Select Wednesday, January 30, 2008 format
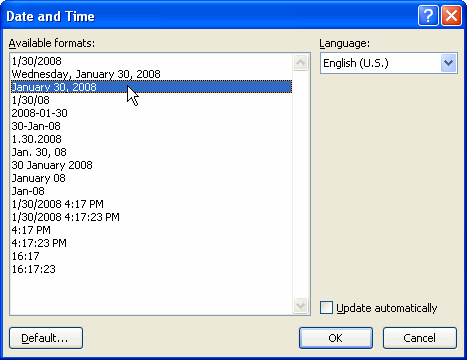The width and height of the screenshot is (467, 360). 152,74
